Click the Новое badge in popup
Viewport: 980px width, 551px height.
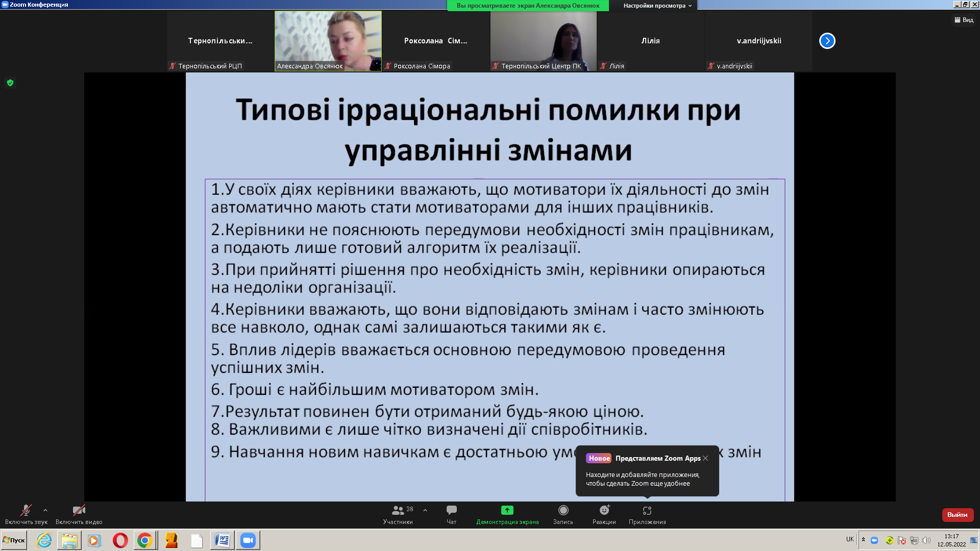[x=599, y=458]
